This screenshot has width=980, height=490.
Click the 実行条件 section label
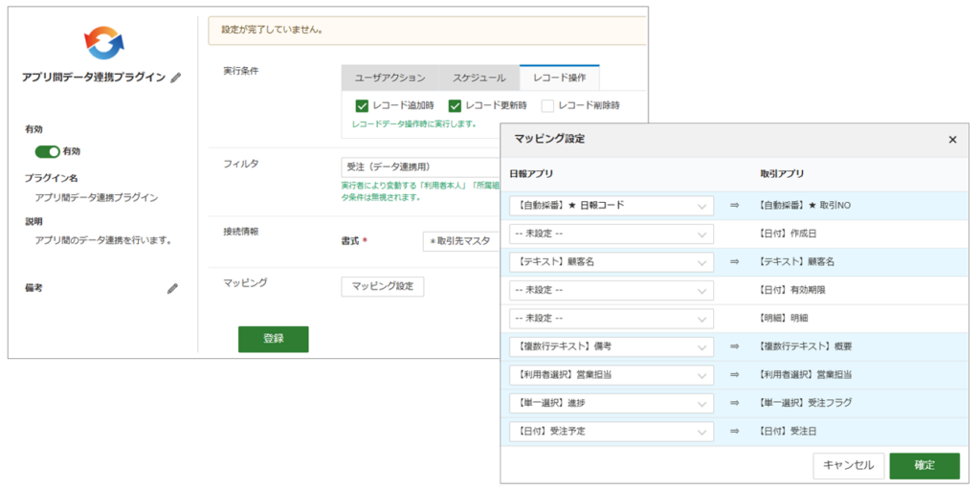pos(240,71)
